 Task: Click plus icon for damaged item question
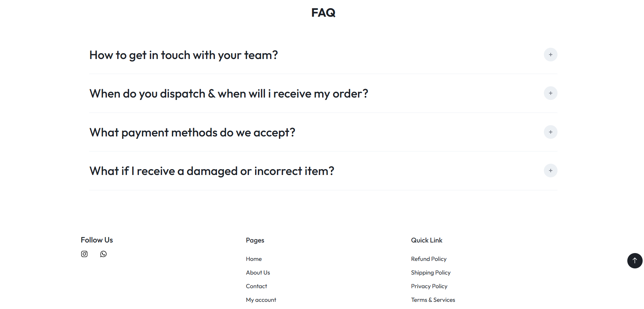pos(550,171)
